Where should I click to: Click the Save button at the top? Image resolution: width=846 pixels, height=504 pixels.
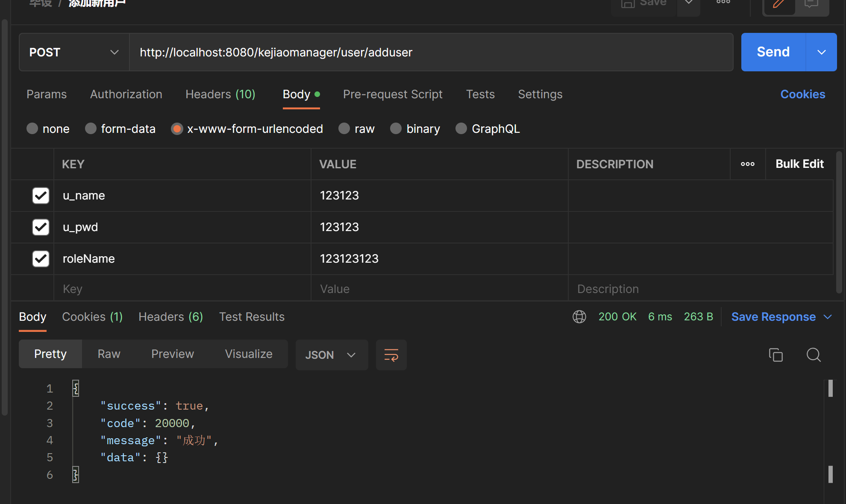click(644, 4)
